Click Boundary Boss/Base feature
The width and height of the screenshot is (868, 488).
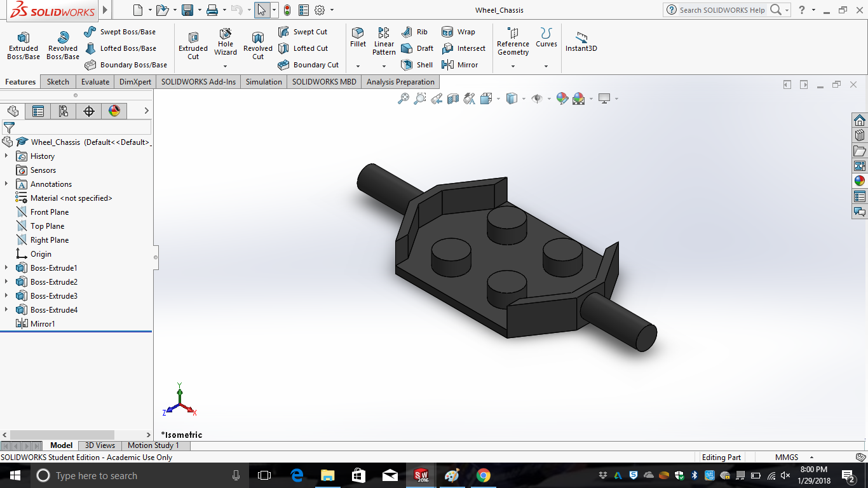pos(125,65)
